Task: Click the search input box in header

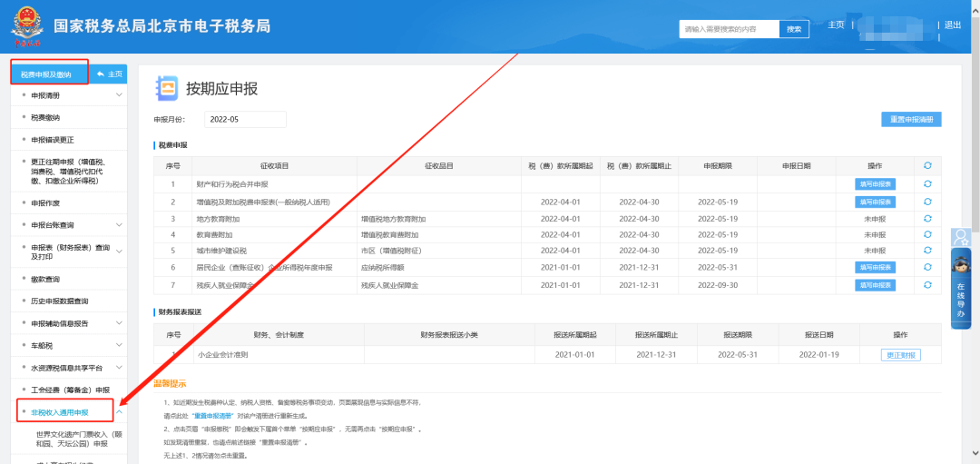Action: pyautogui.click(x=730, y=29)
